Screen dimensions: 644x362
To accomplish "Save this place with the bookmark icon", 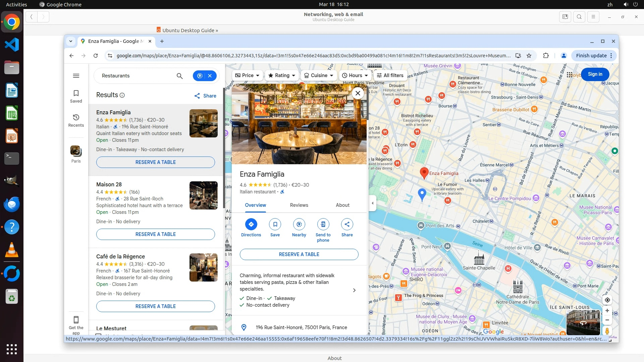I will tap(275, 225).
